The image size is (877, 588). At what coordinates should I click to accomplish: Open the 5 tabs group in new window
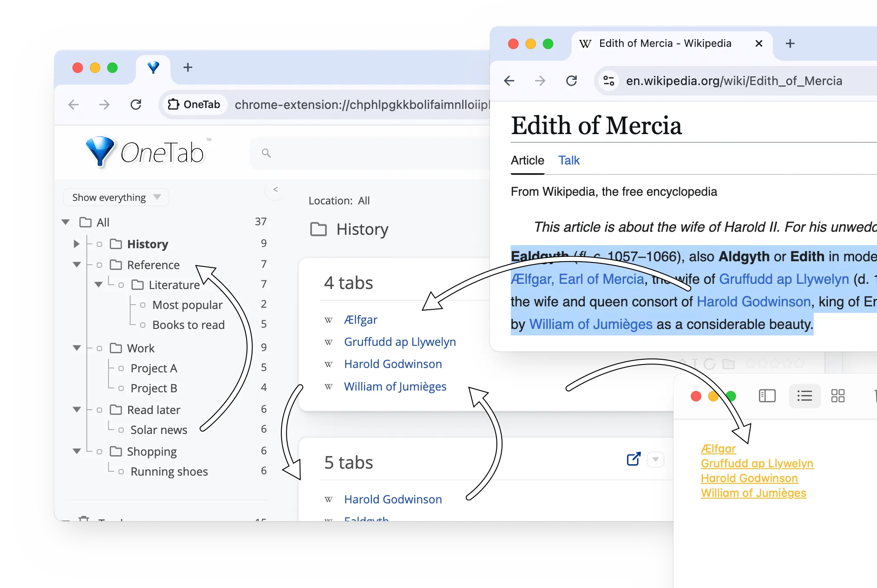pos(634,459)
